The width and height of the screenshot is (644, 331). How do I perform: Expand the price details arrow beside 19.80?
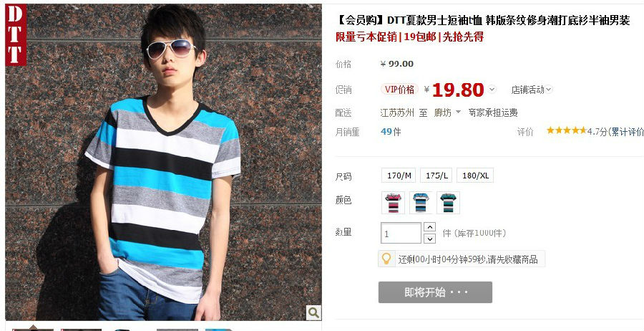(492, 90)
